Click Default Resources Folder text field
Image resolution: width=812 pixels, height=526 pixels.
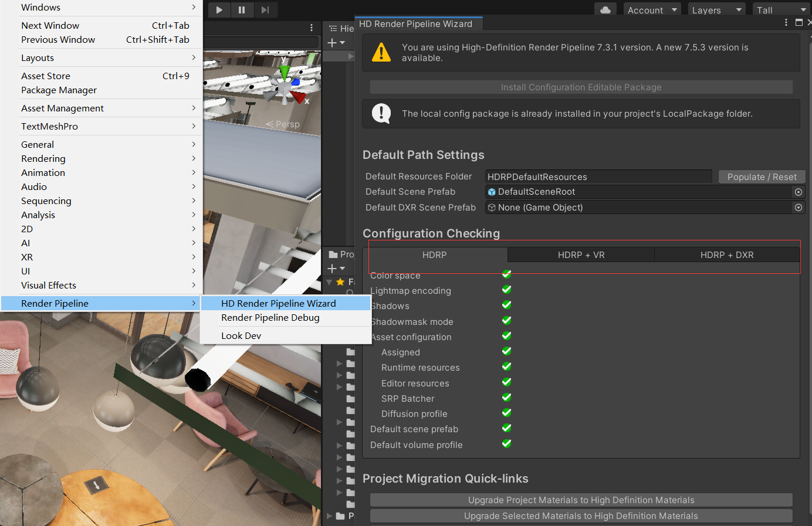click(598, 177)
